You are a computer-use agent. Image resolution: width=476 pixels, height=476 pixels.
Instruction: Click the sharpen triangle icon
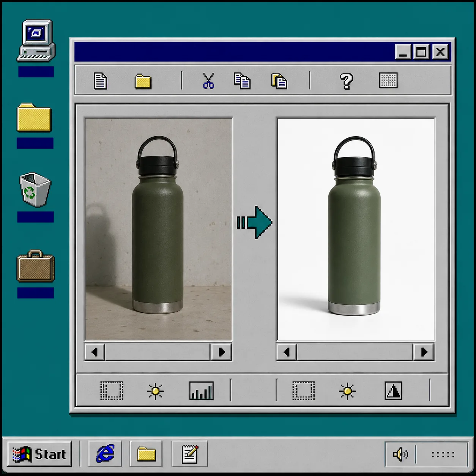tap(393, 391)
